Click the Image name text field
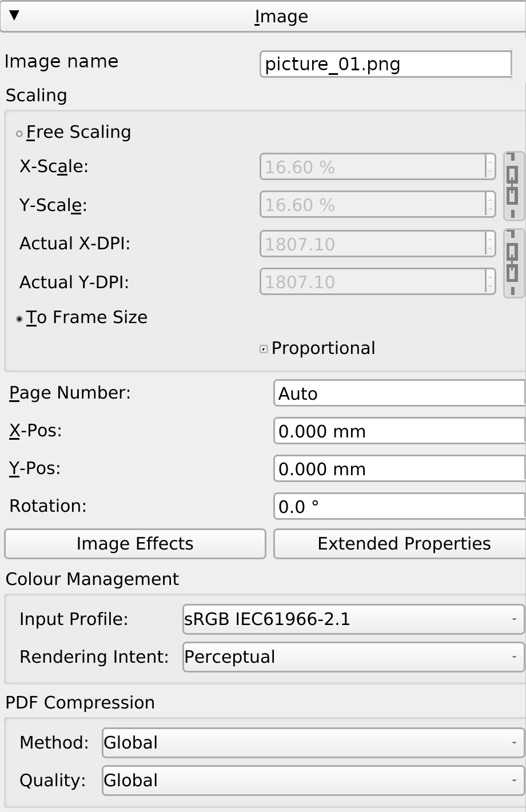 coord(385,64)
